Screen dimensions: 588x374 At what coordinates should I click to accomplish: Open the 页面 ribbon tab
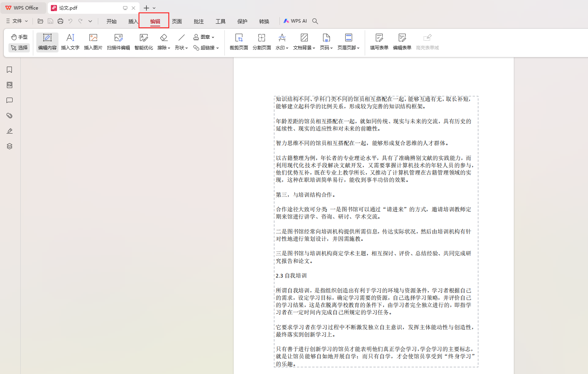[x=177, y=21]
